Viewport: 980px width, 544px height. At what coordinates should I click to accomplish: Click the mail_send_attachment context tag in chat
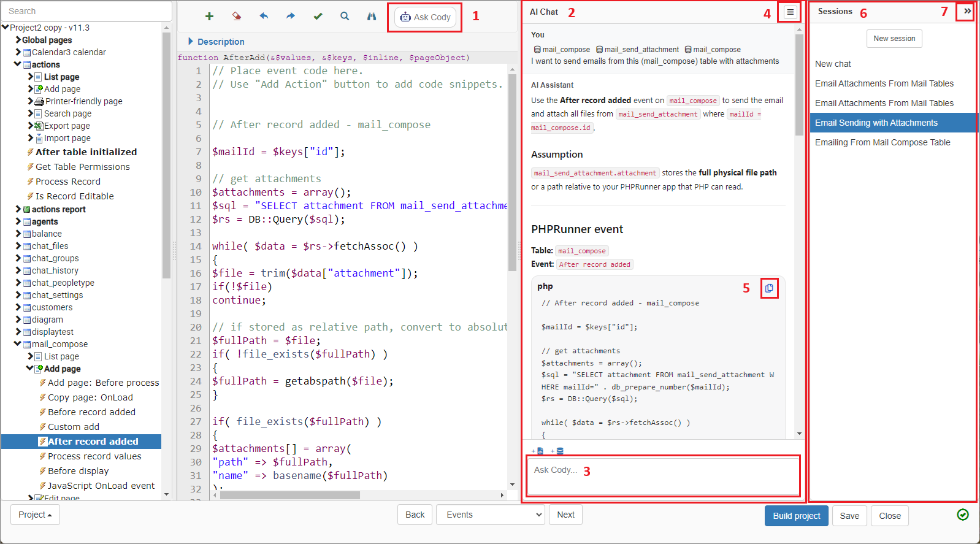(637, 50)
